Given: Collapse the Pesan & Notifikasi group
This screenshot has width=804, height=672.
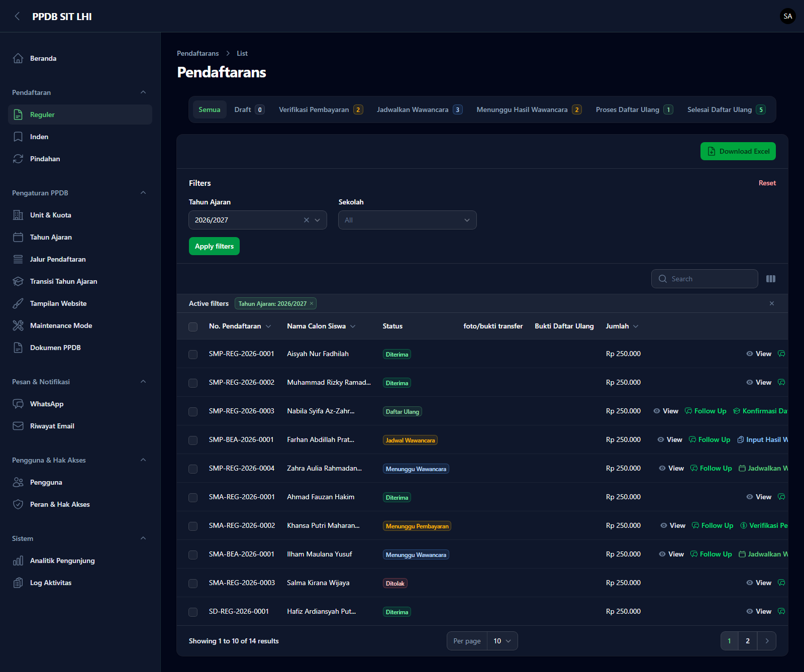Looking at the screenshot, I should [x=143, y=382].
